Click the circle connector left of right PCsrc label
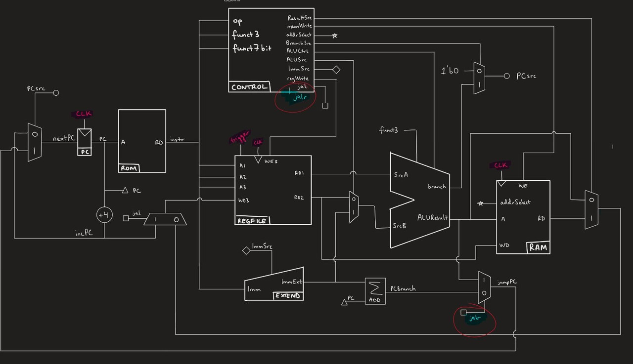 507,76
